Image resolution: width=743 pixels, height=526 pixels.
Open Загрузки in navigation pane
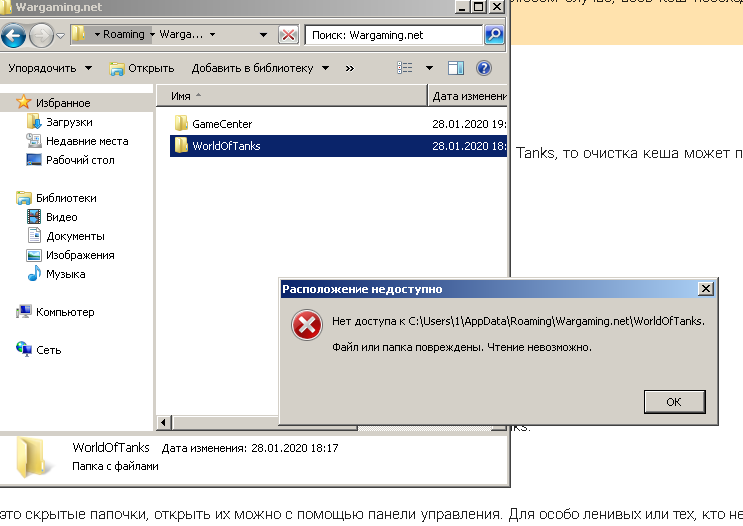(69, 122)
